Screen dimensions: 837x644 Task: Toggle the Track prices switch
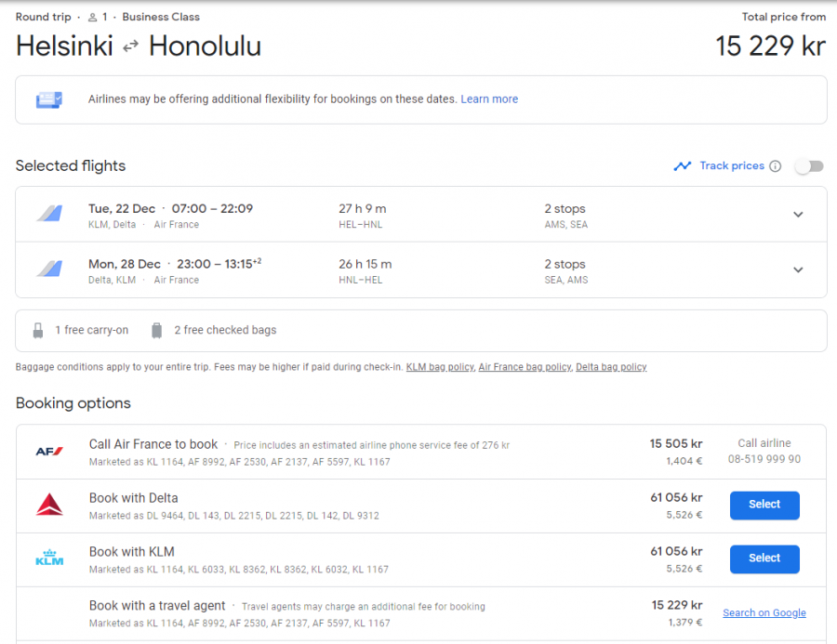click(x=809, y=166)
